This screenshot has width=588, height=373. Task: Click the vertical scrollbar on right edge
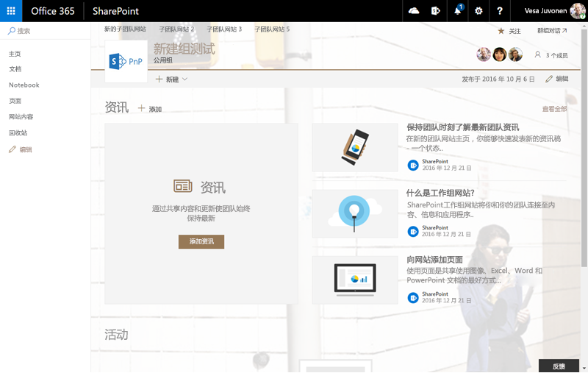[x=584, y=146]
